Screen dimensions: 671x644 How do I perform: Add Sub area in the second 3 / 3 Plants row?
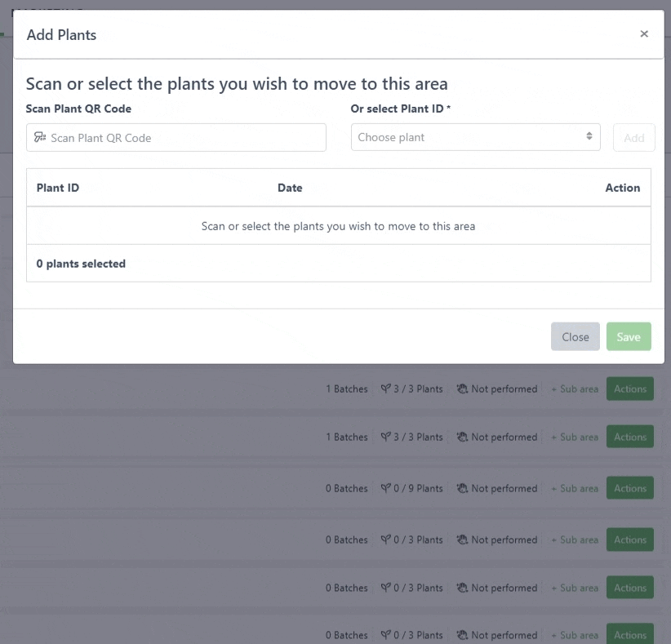point(575,437)
